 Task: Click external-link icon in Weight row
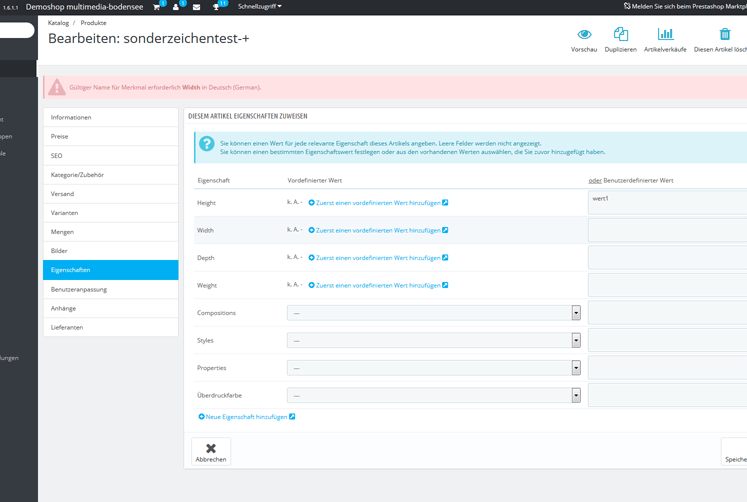[x=445, y=285]
